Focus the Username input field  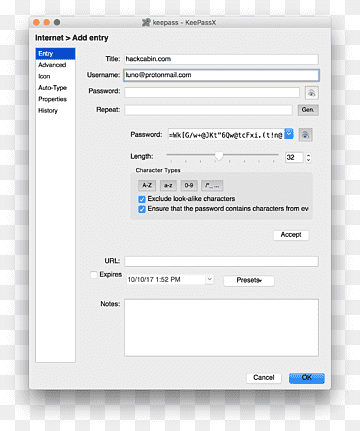pos(221,75)
